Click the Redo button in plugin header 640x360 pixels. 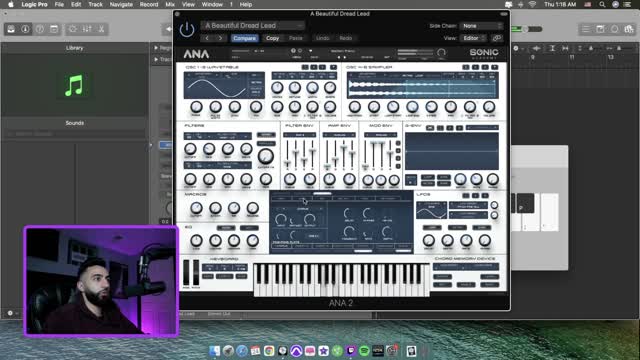tap(345, 38)
